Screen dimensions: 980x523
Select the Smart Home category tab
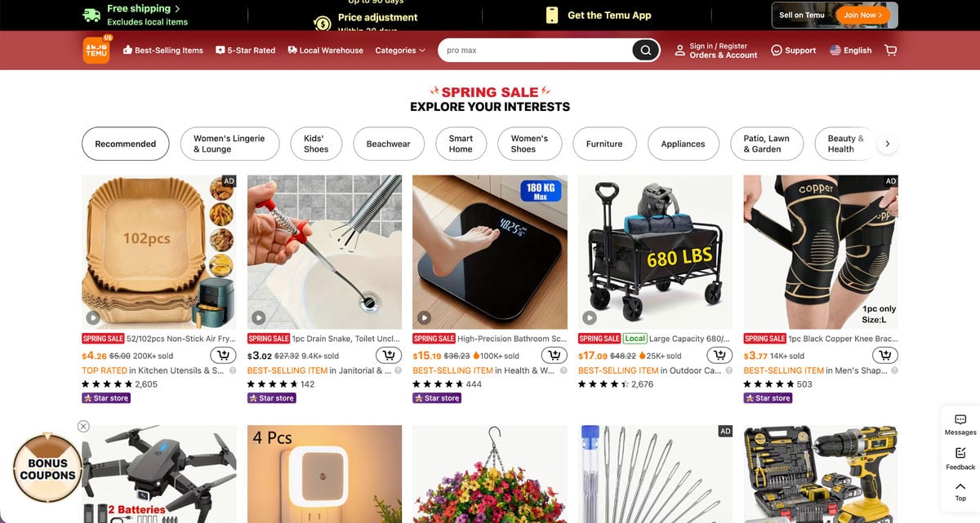pos(461,144)
